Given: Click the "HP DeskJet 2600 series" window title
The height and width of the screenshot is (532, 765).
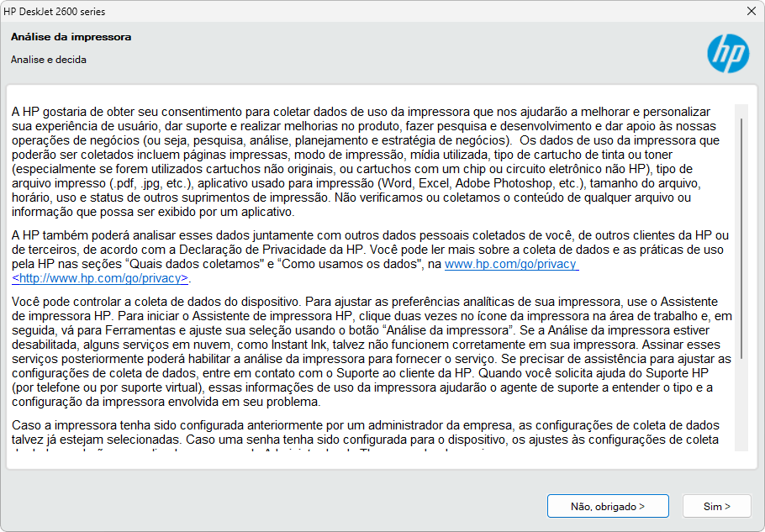Looking at the screenshot, I should click(x=55, y=12).
